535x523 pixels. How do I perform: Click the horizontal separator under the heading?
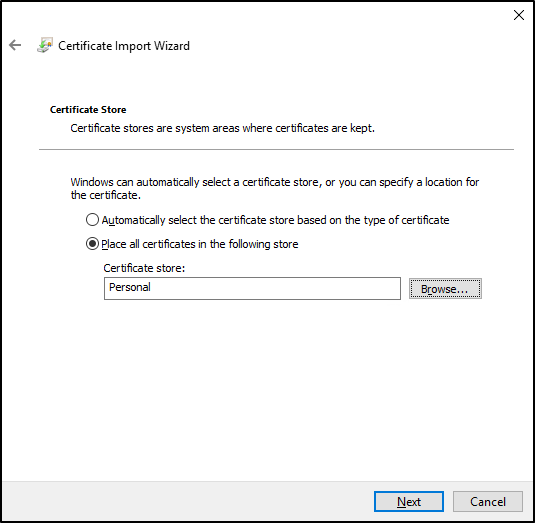(276, 149)
